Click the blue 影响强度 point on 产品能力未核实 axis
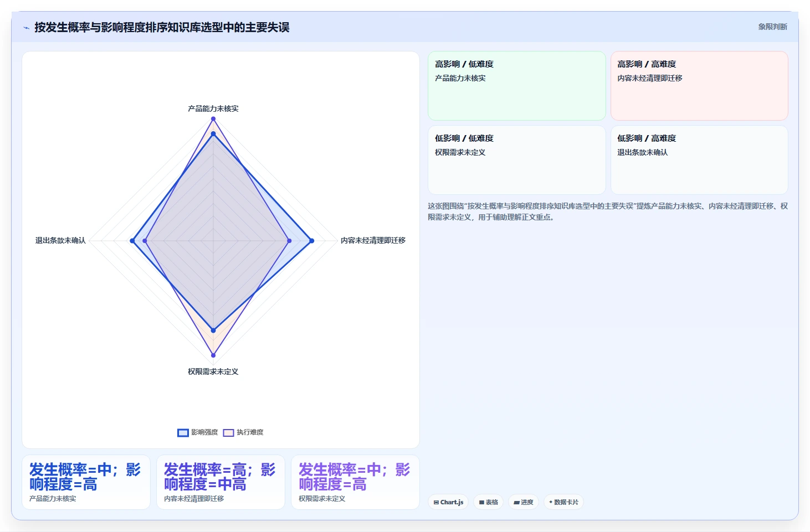 coord(213,133)
